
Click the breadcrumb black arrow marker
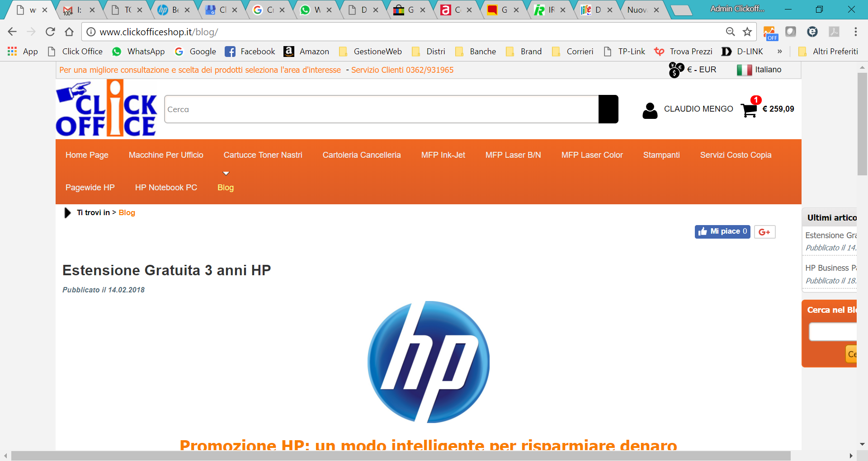(x=68, y=213)
